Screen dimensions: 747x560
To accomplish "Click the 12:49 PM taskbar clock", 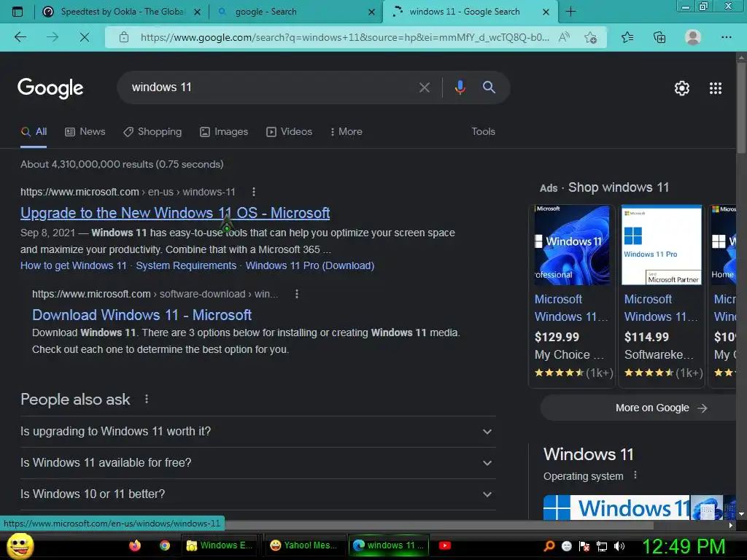I will click(x=684, y=546).
